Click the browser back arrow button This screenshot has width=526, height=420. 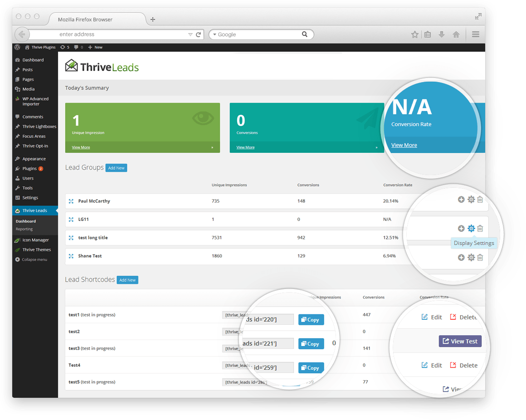[22, 34]
